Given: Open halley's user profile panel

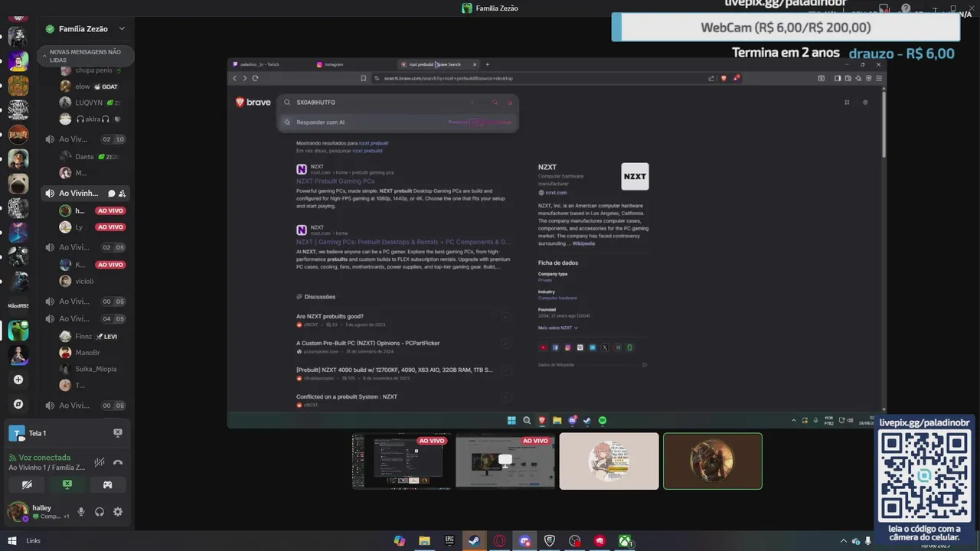Looking at the screenshot, I should coord(38,512).
